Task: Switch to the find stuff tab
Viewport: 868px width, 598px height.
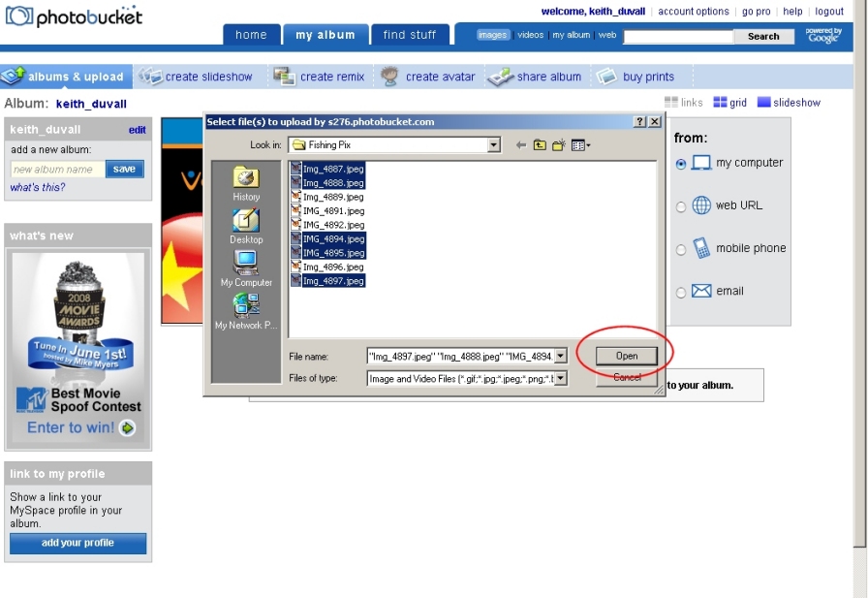Action: (x=410, y=35)
